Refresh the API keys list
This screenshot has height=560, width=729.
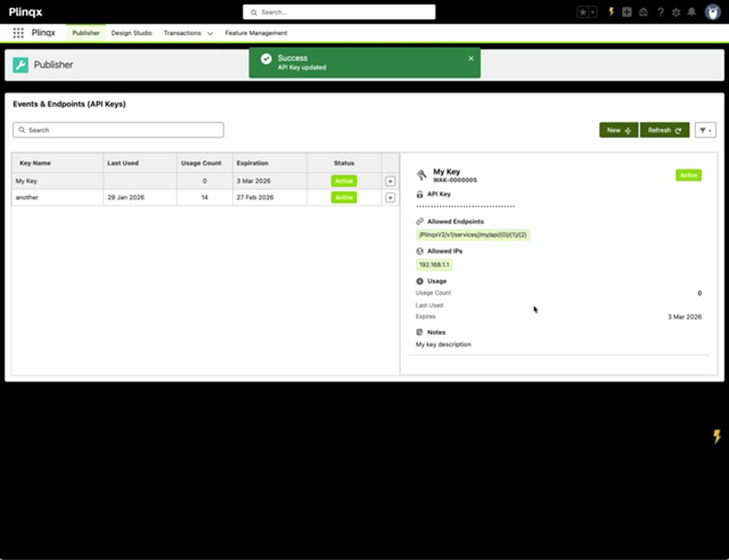point(665,130)
